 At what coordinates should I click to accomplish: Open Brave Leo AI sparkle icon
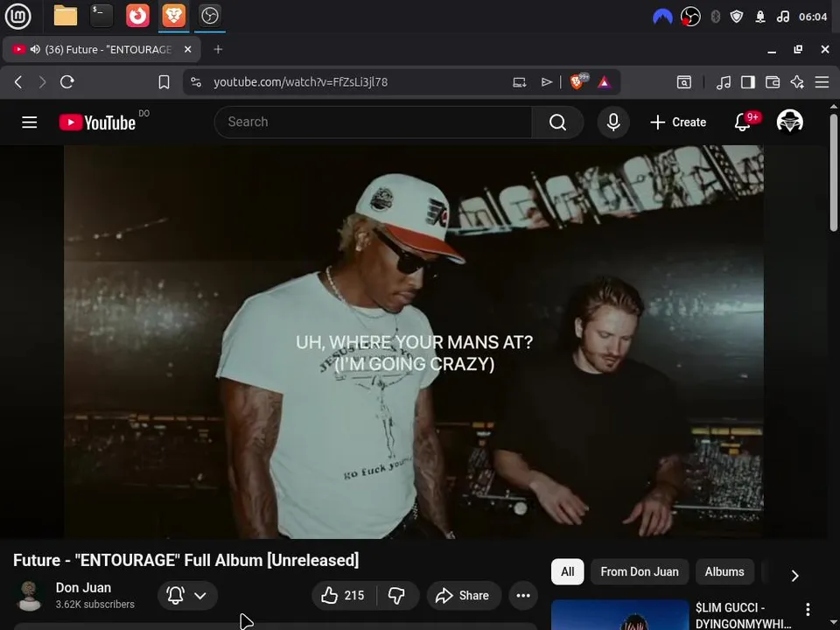797,82
